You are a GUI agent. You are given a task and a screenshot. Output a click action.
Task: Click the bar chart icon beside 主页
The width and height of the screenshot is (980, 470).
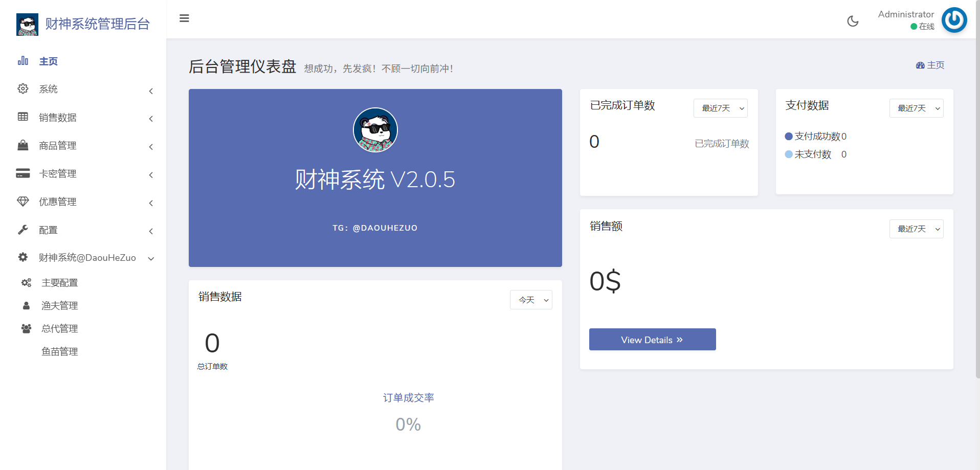(23, 61)
